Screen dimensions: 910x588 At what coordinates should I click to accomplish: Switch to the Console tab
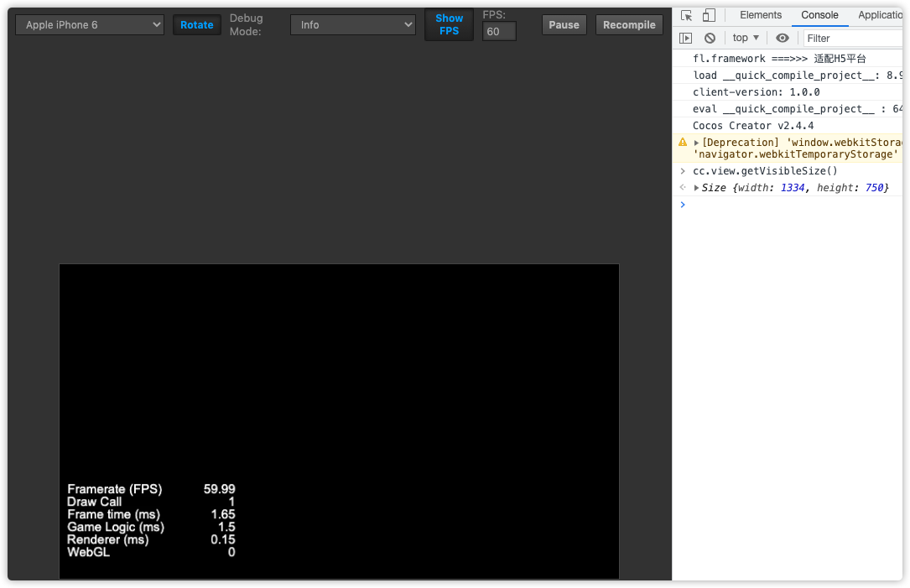[x=819, y=15]
